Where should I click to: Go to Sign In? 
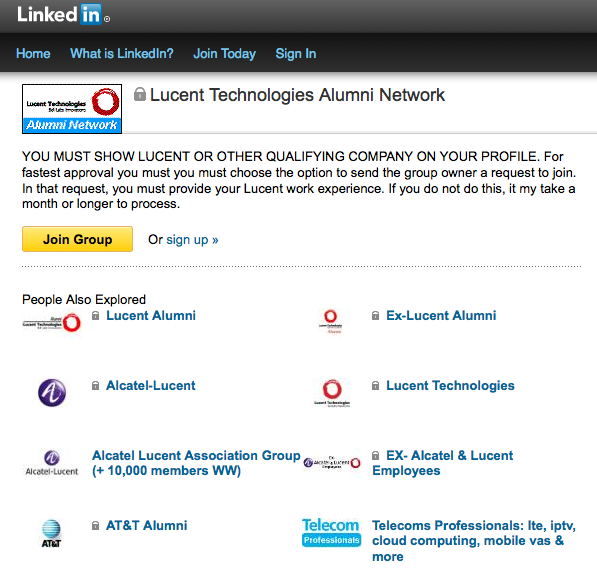coord(295,53)
